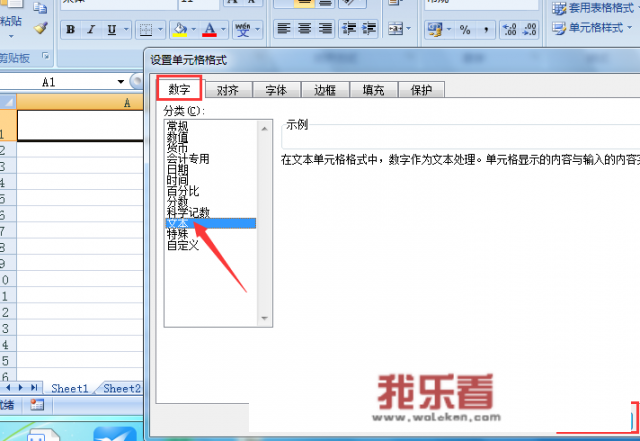
Task: Apply Underline formatting
Action: tap(111, 29)
